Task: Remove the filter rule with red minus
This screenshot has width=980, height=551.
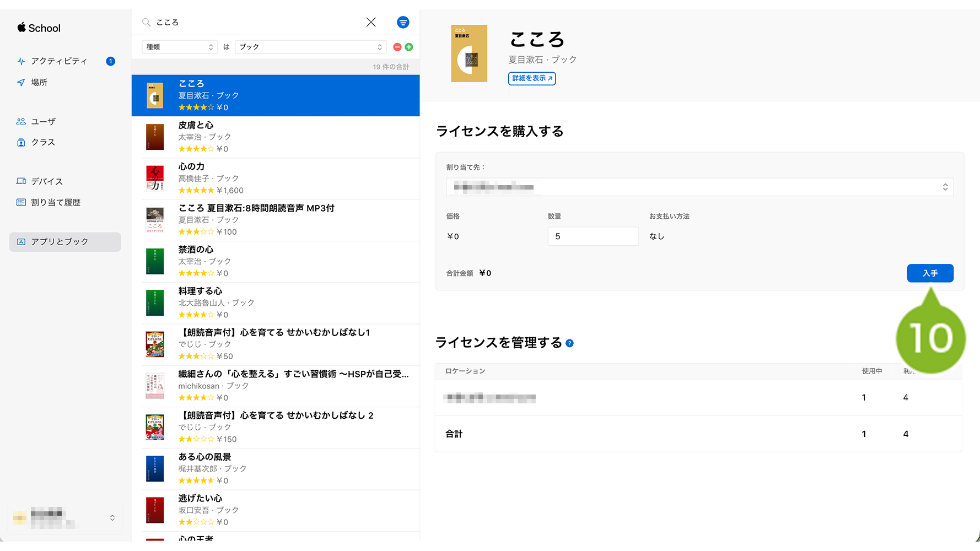Action: (x=397, y=47)
